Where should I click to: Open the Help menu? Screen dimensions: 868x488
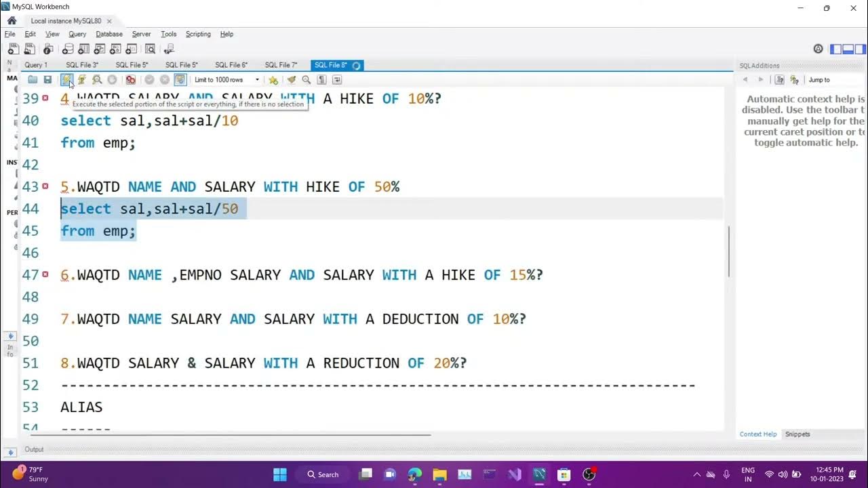point(226,34)
